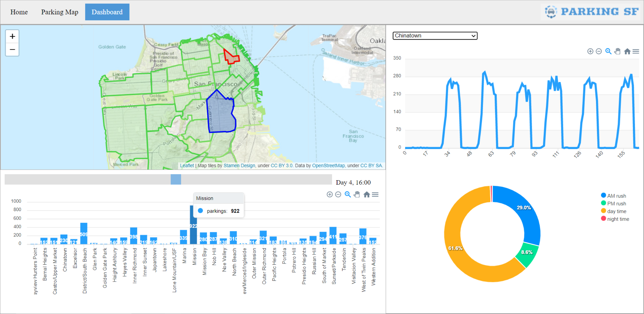Image resolution: width=644 pixels, height=314 pixels.
Task: Go to the Home menu item
Action: coord(19,12)
